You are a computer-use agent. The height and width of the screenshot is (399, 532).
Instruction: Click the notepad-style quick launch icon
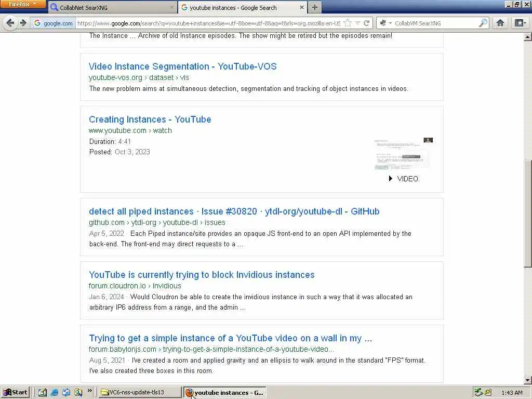point(42,393)
